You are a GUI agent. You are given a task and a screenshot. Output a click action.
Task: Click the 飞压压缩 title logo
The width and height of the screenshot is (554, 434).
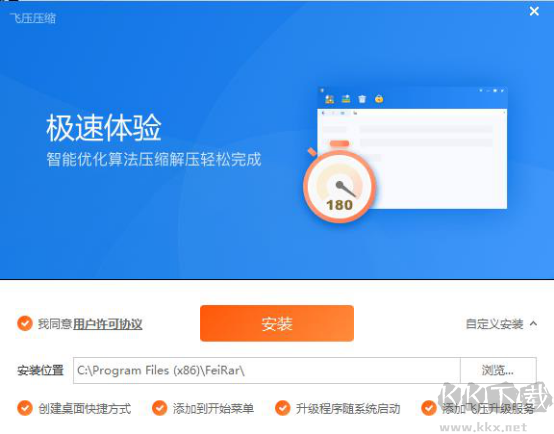point(33,18)
